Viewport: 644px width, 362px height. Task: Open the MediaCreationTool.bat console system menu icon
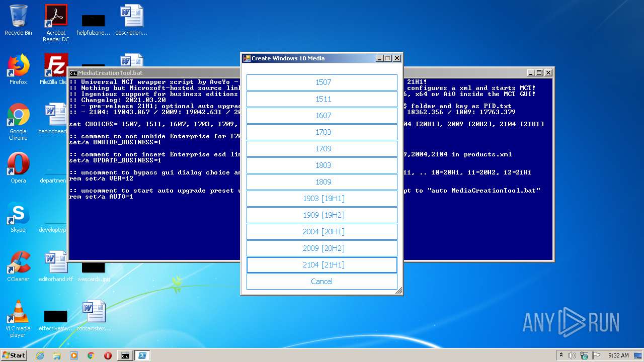coord(73,73)
